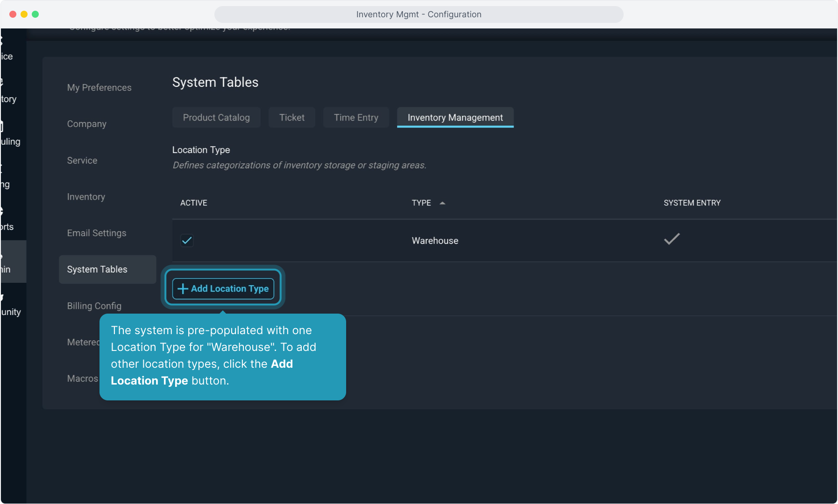Click the Warehouse type row entry
Viewport: 838px width, 504px height.
coord(435,241)
